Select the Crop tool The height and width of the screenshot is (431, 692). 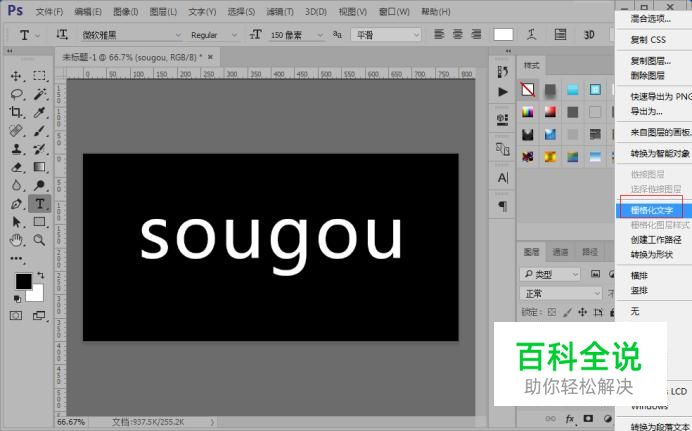(16, 112)
